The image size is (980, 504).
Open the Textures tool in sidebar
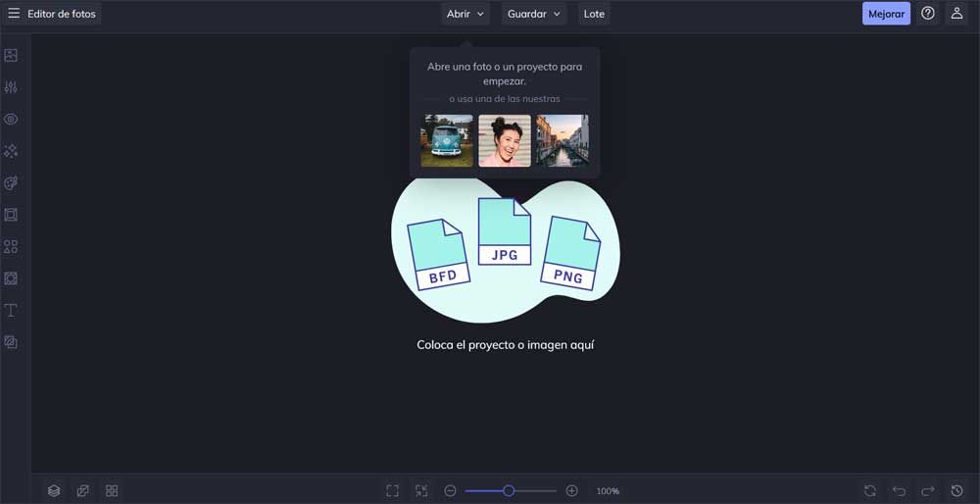(11, 342)
